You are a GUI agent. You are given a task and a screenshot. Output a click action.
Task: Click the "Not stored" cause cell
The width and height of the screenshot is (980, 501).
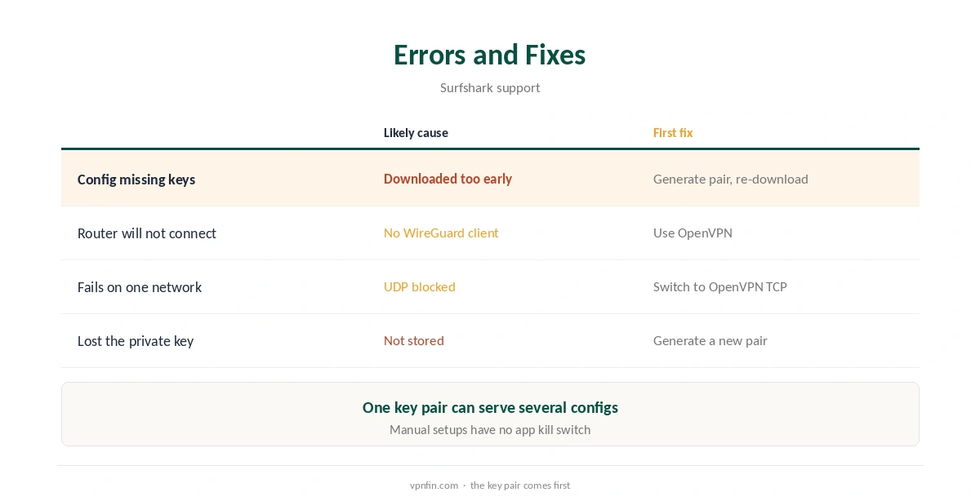coord(414,341)
